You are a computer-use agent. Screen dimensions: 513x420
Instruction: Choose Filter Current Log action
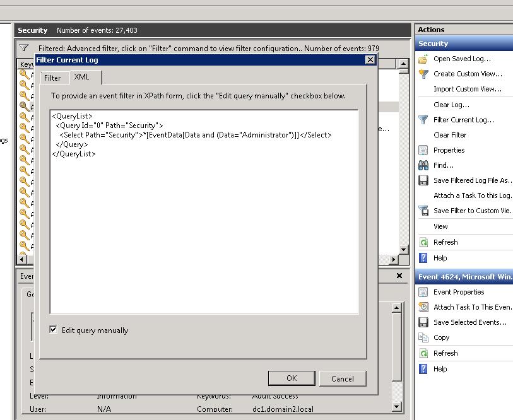tap(464, 120)
